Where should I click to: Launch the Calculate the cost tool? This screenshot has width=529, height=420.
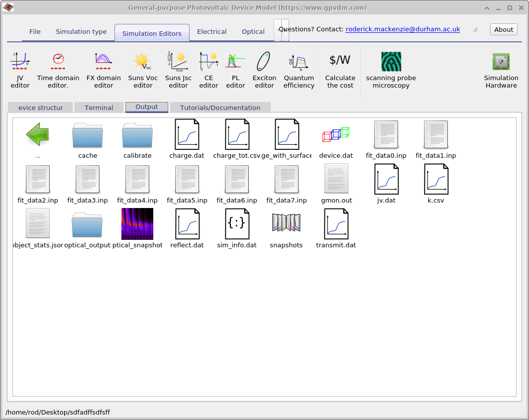pos(340,70)
